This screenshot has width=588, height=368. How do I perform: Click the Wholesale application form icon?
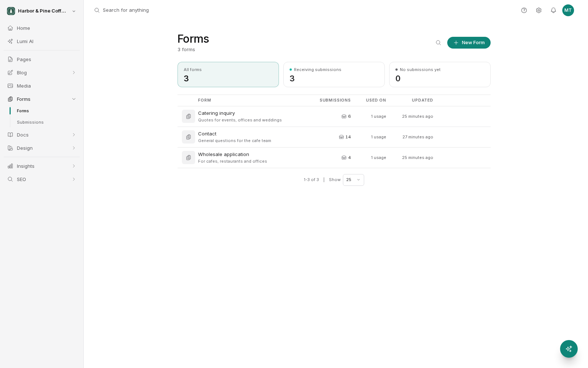tap(189, 158)
